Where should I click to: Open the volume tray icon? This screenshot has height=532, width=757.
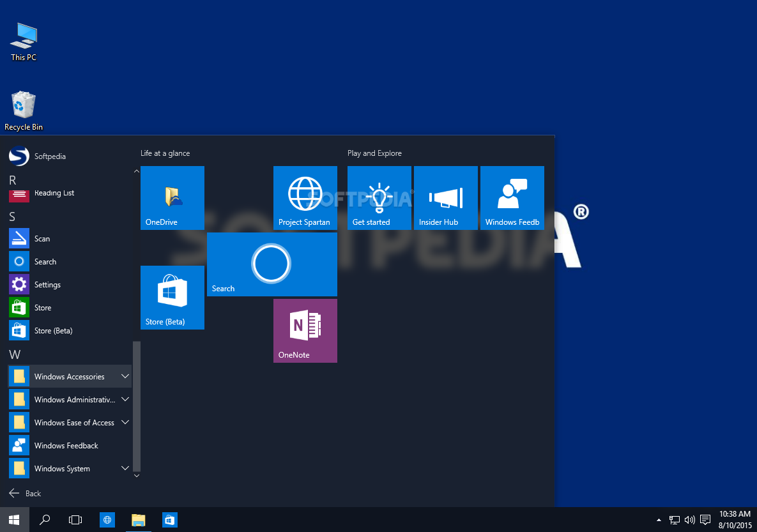coord(689,520)
